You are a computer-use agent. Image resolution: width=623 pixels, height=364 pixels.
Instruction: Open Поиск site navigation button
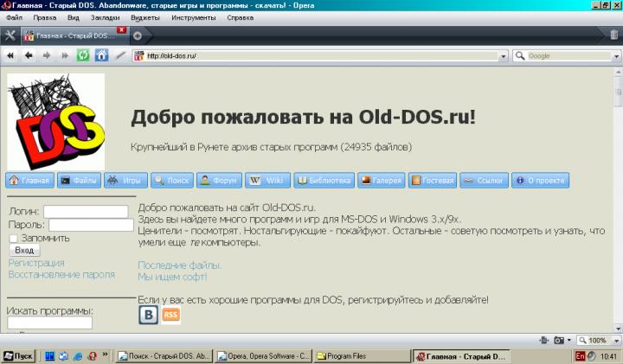pyautogui.click(x=172, y=180)
